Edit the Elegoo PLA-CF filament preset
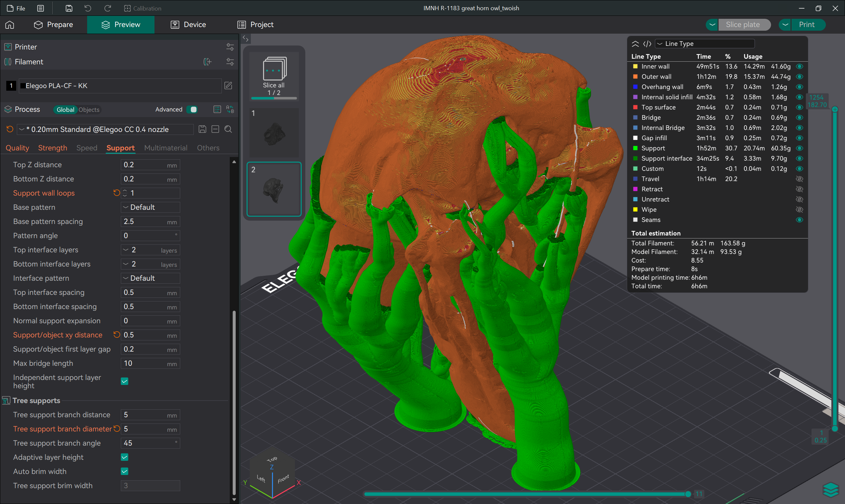Viewport: 845px width, 504px height. [x=228, y=85]
